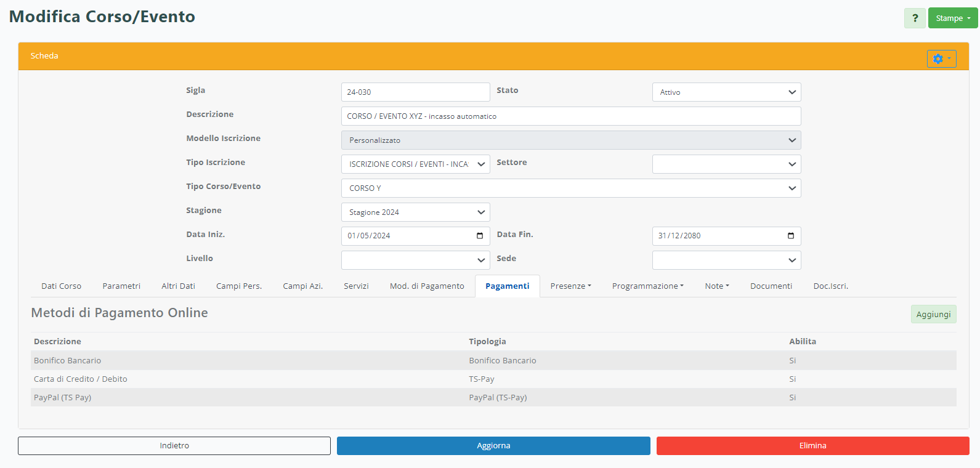Click the PayPal (TS-Pay) tipologia cell

(498, 397)
